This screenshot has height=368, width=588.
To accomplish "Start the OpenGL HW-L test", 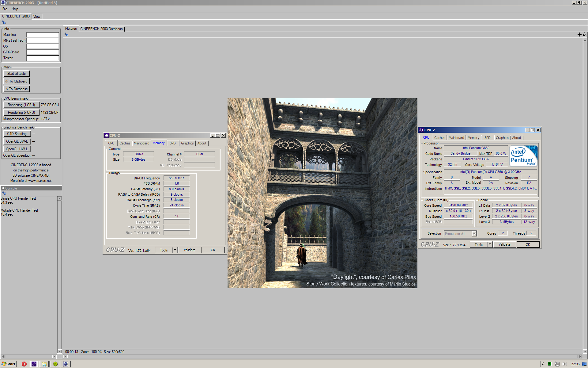I will pos(17,149).
